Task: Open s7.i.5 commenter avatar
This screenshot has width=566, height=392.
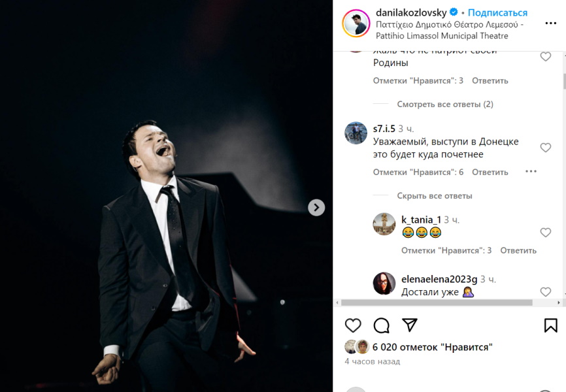Action: [356, 133]
